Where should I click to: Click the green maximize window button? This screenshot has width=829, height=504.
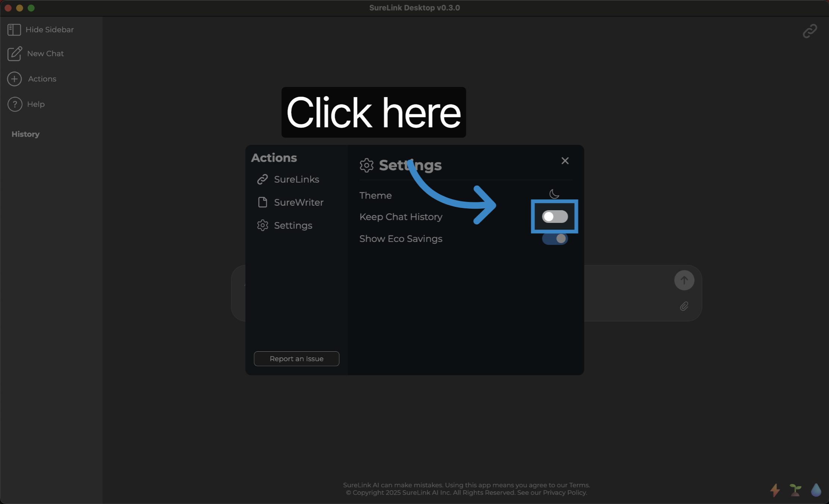31,8
